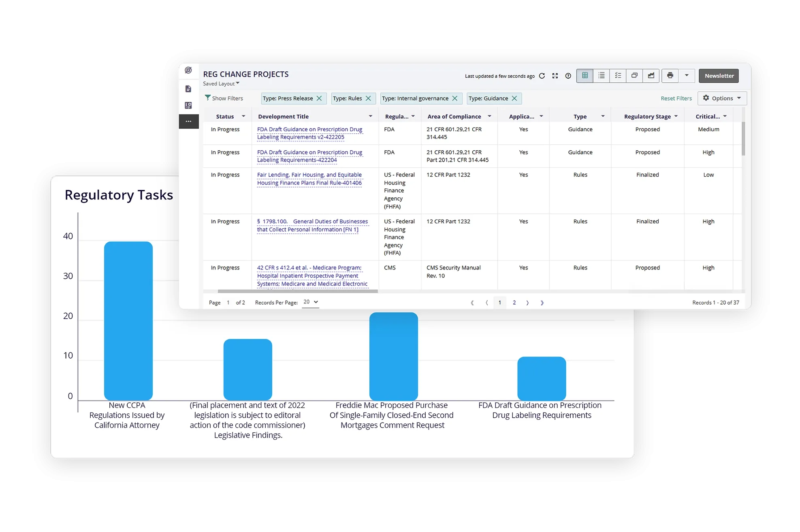
Task: Expand the Saved Layout dropdown
Action: point(221,83)
